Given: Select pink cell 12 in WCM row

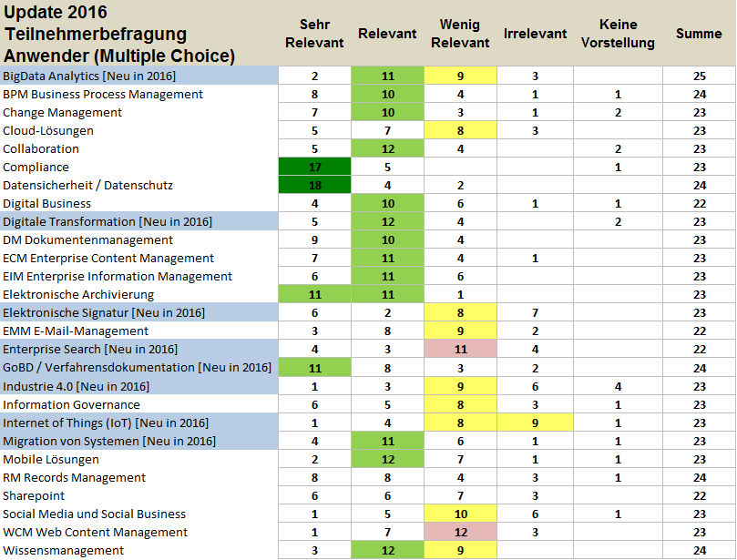Looking at the screenshot, I should coord(460,533).
